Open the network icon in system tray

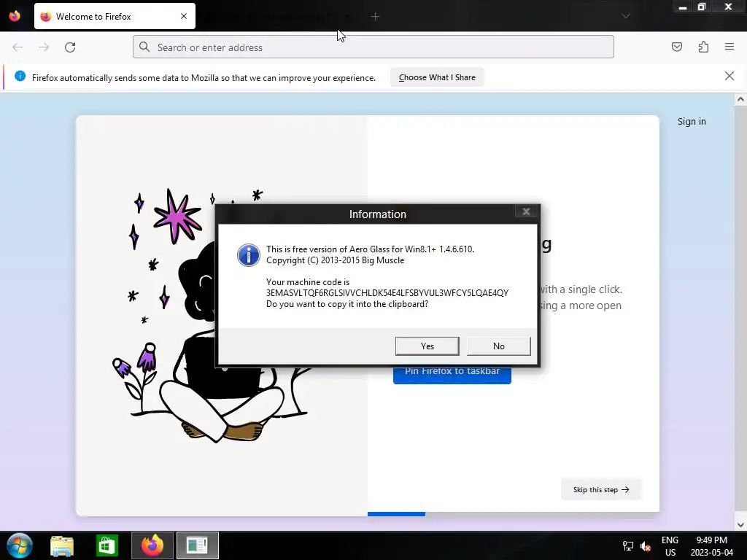pyautogui.click(x=628, y=546)
